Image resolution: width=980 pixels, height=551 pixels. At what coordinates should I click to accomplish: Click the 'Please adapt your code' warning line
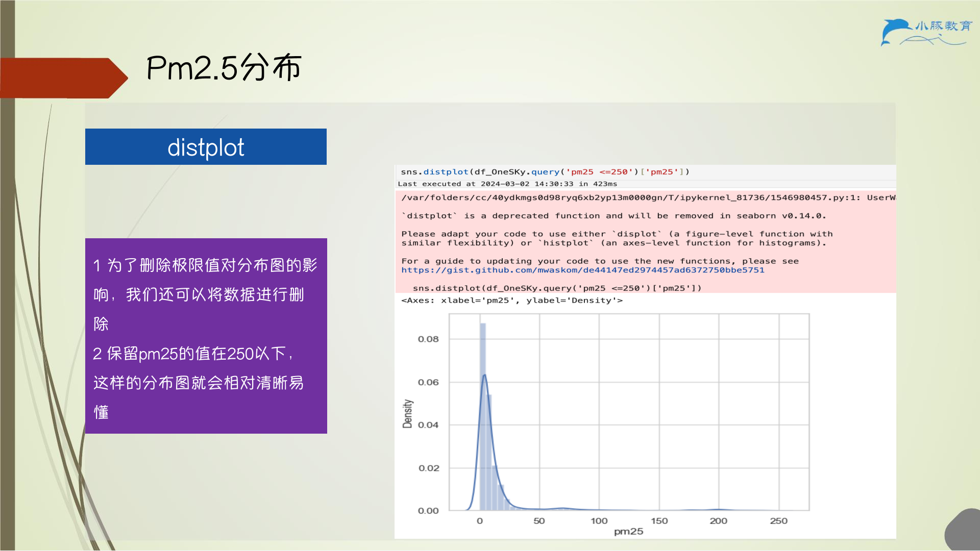(x=617, y=238)
